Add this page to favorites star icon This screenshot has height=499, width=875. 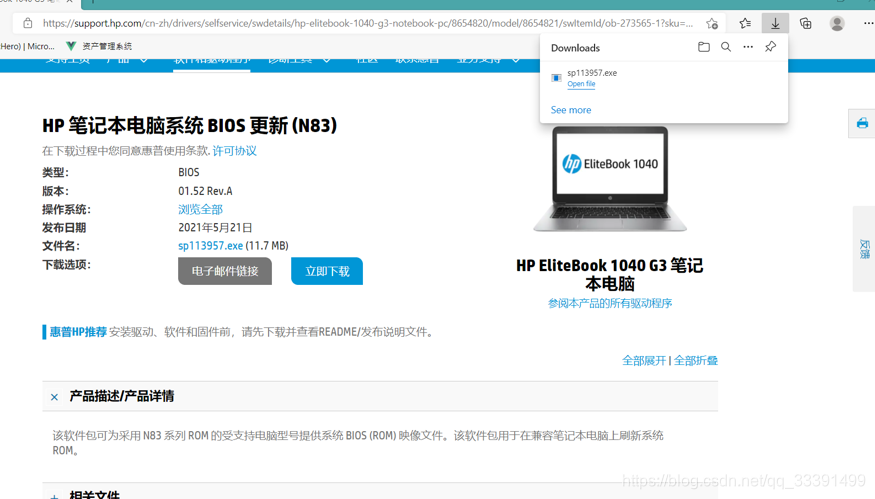711,23
